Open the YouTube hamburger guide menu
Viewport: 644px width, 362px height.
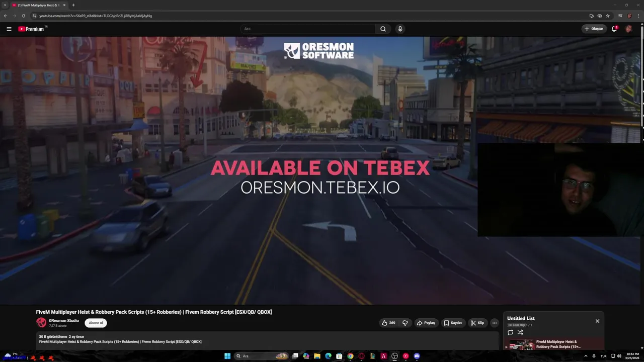pyautogui.click(x=9, y=29)
